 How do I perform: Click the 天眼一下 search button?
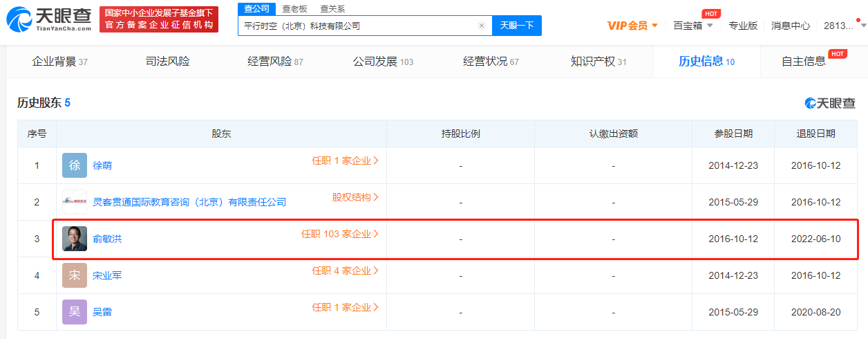click(517, 26)
